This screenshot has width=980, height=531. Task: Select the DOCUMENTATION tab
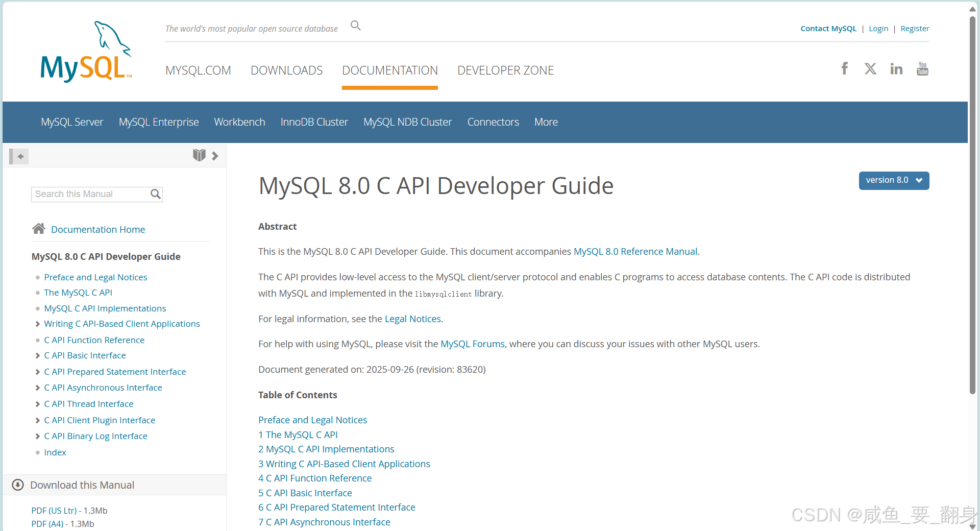point(390,70)
